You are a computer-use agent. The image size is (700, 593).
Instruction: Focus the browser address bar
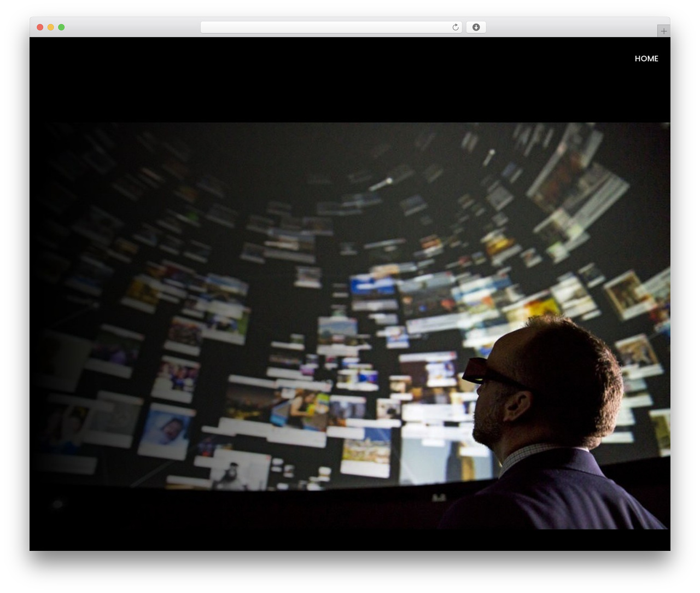pos(331,27)
